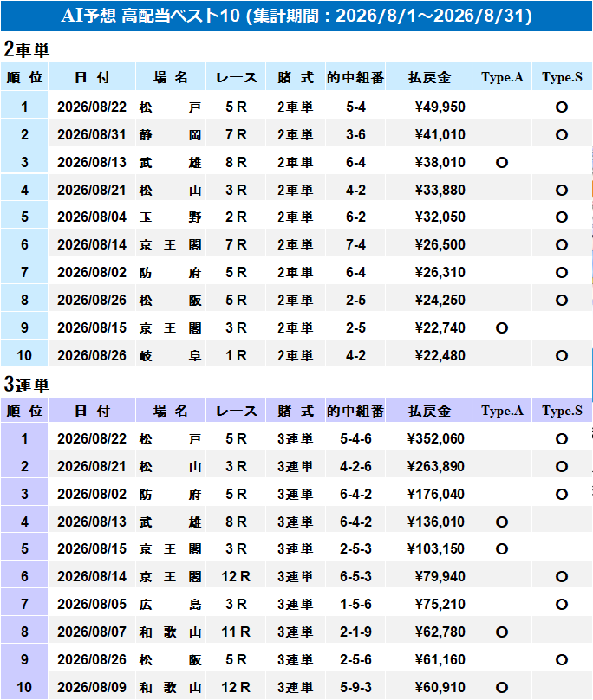This screenshot has height=700, width=593.
Task: Click winning combination 5-4-6
Action: click(x=355, y=439)
